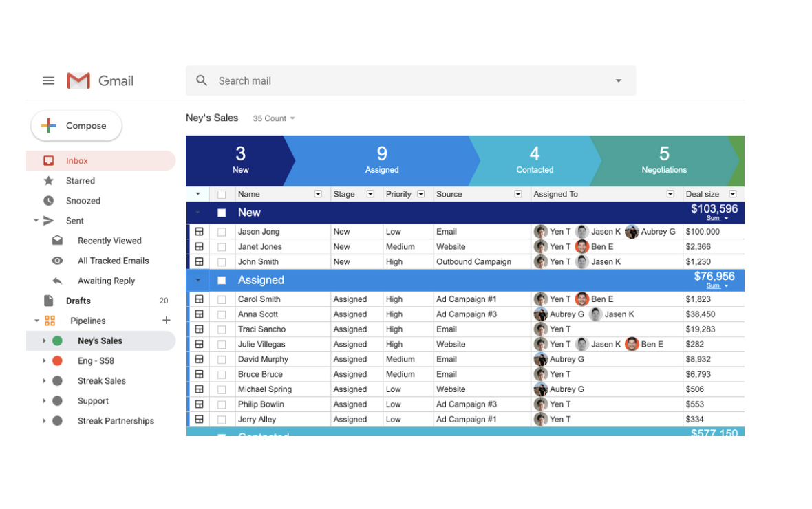Open the Deal size column filter dropdown
Image resolution: width=812 pixels, height=509 pixels.
click(x=732, y=195)
